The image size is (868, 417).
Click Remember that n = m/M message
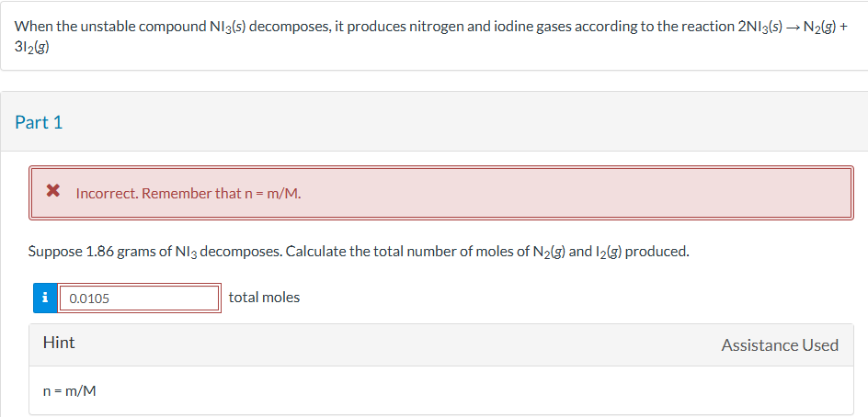pyautogui.click(x=227, y=194)
